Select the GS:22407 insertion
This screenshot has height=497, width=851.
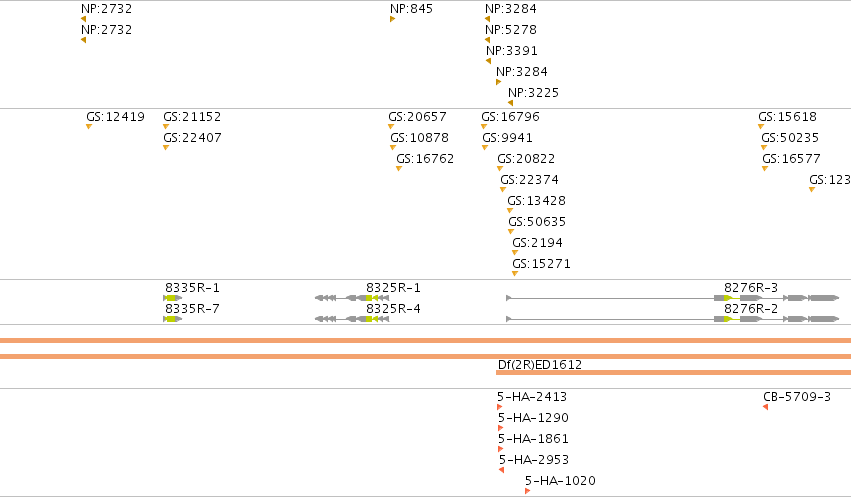coord(166,148)
